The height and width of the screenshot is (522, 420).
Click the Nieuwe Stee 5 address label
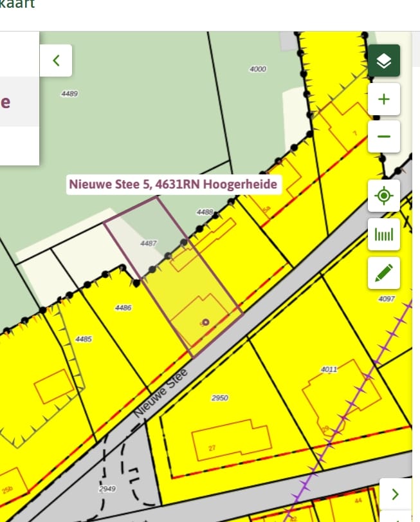click(x=174, y=185)
